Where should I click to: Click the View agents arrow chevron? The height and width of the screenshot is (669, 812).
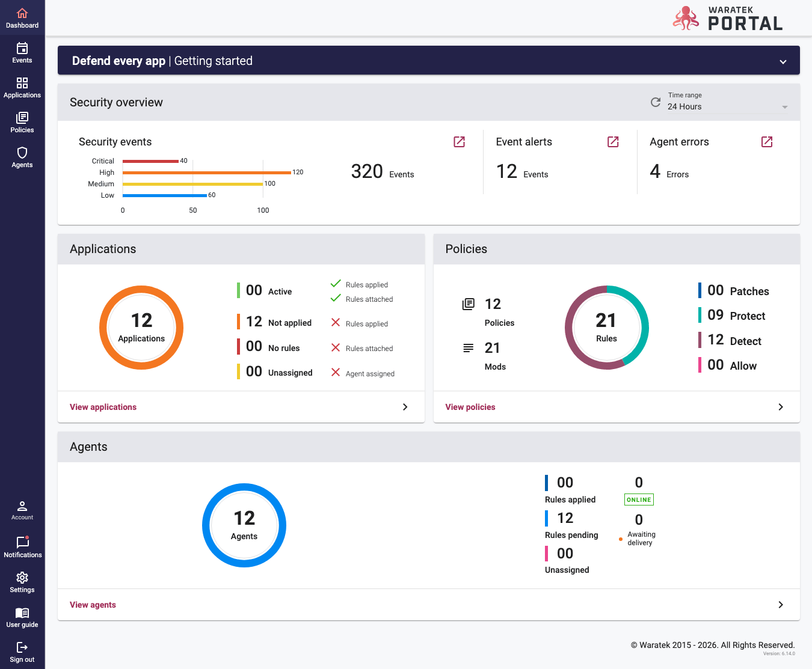781,605
